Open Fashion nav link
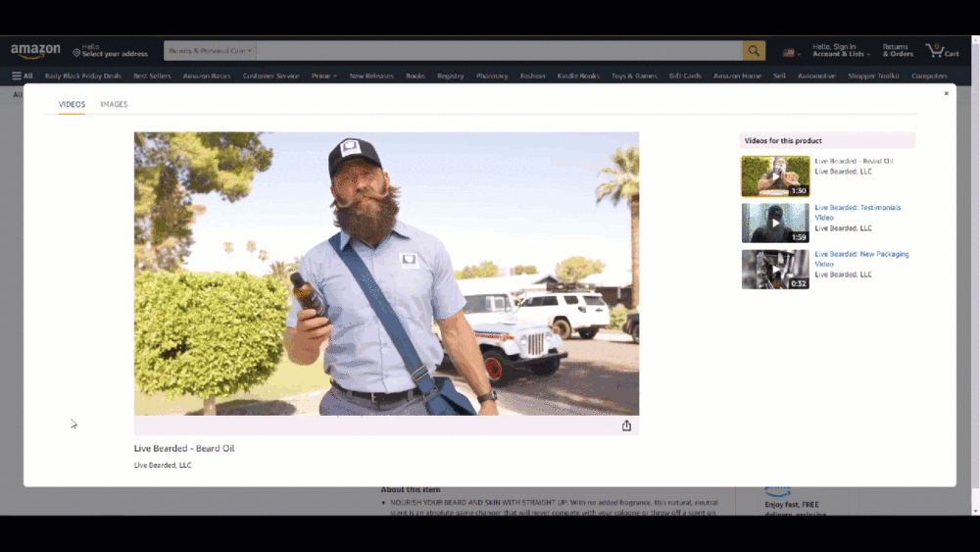This screenshot has width=980, height=552. point(532,75)
